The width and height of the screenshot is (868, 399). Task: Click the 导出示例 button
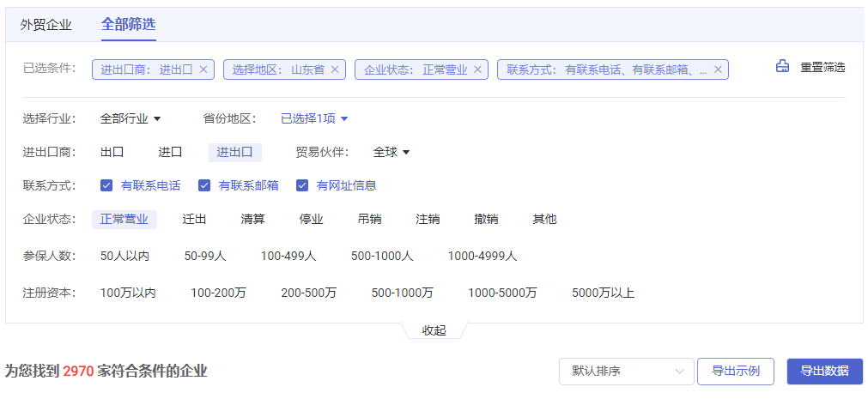pos(736,372)
